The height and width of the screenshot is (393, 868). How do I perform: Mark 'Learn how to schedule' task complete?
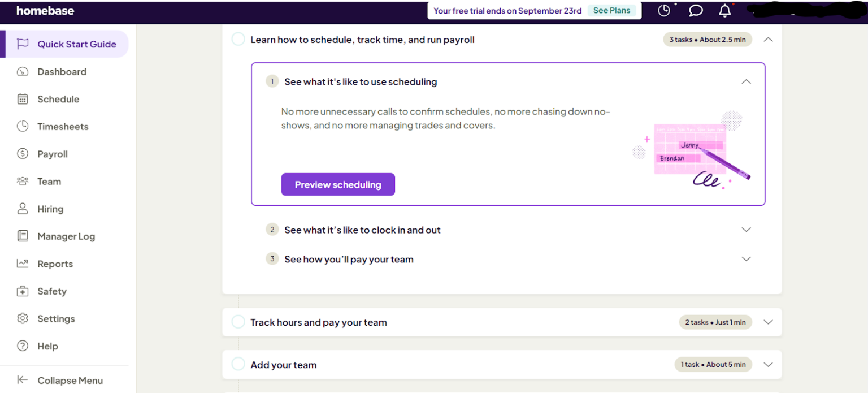pos(238,39)
